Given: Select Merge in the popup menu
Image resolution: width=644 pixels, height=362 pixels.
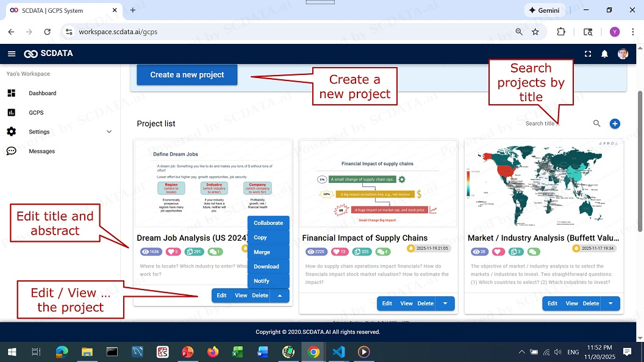Looking at the screenshot, I should [x=262, y=252].
